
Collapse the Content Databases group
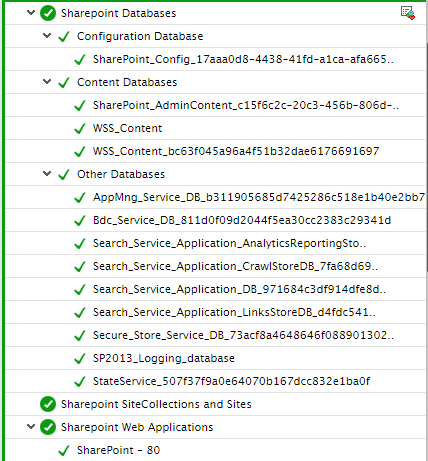47,81
